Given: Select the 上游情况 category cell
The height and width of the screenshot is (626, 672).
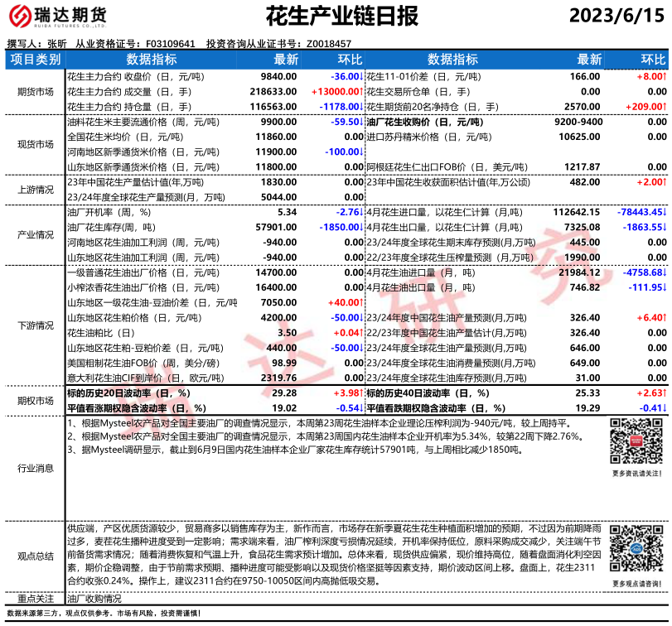Looking at the screenshot, I should click(35, 189).
